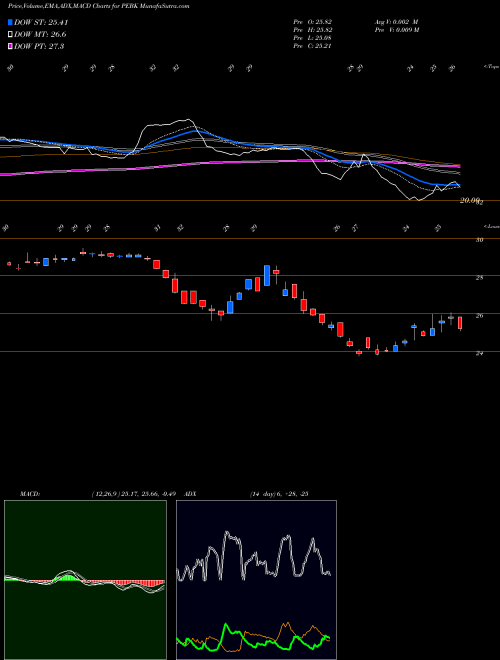Image resolution: width=500 pixels, height=660 pixels.
Task: Click the ADX panel label
Action: click(190, 494)
